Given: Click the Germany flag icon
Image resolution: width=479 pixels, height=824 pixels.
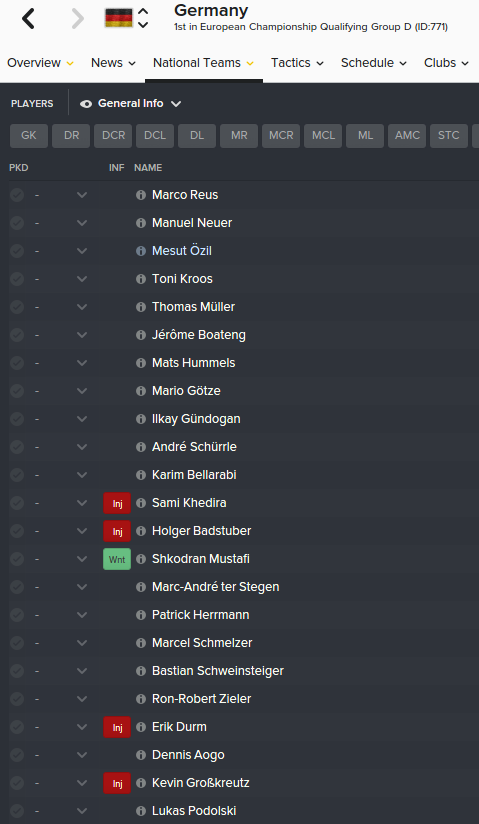Looking at the screenshot, I should tap(119, 18).
